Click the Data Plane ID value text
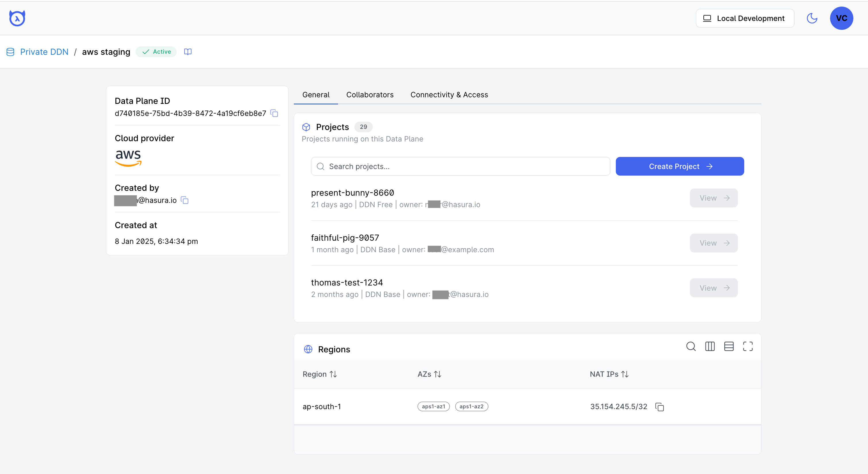Viewport: 868px width, 474px height. point(190,113)
